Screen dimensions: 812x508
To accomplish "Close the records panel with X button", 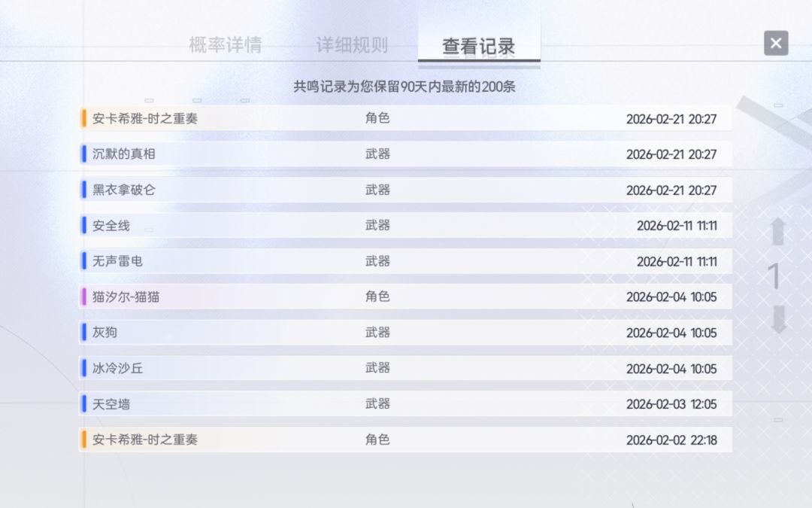I will tap(776, 43).
